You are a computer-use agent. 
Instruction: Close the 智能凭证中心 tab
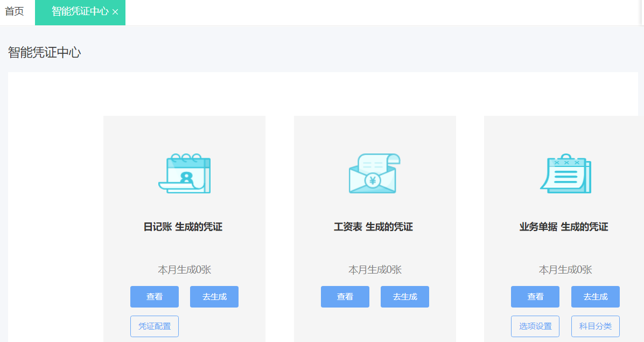(x=116, y=12)
